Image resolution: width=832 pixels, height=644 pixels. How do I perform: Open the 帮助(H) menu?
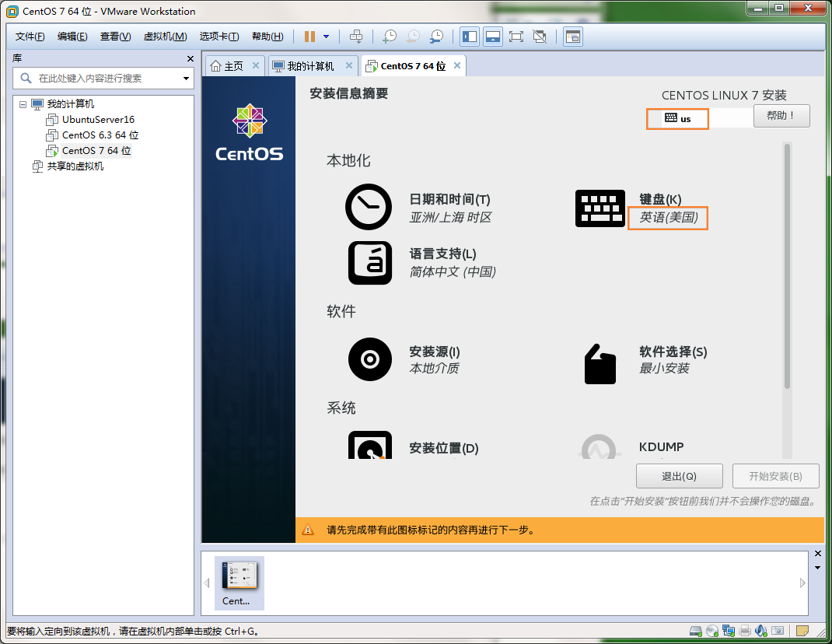[x=267, y=37]
